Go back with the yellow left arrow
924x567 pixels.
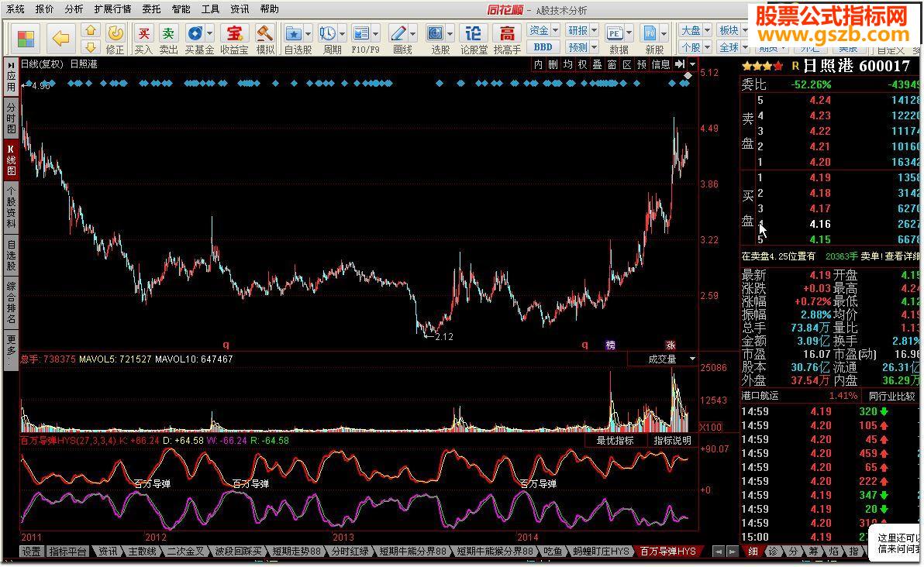tap(60, 39)
